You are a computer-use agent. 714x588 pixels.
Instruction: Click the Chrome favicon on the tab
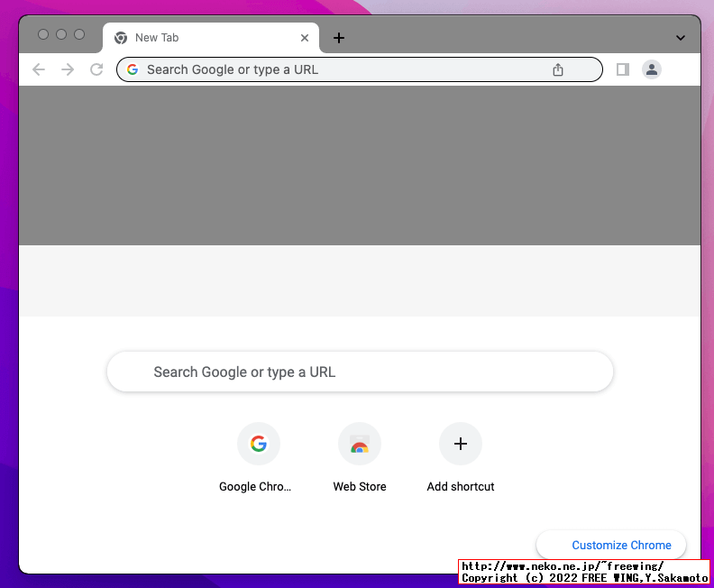[x=121, y=38]
